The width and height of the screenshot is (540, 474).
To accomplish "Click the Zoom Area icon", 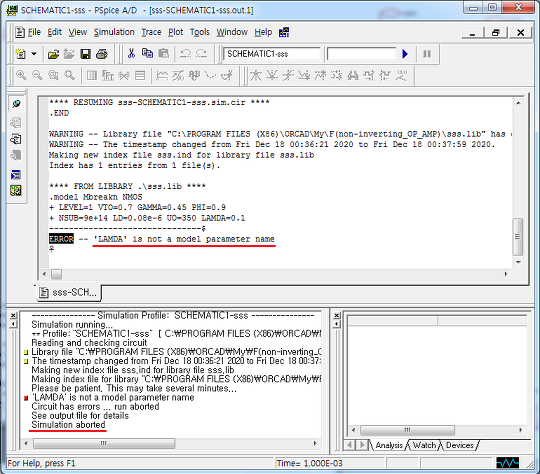I will pos(53,75).
